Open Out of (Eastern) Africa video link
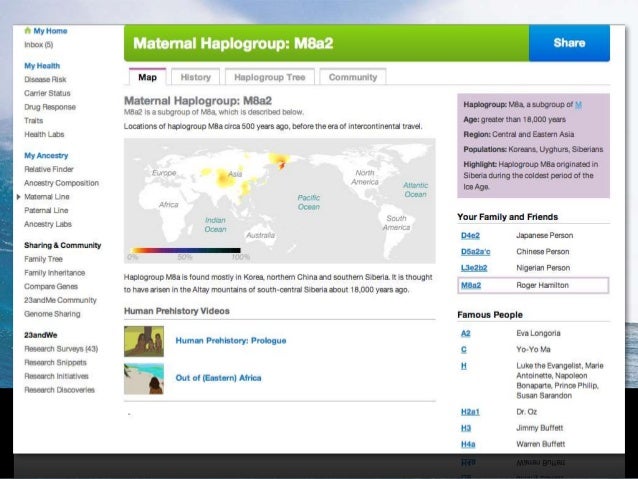This screenshot has height=479, width=638. point(218,378)
